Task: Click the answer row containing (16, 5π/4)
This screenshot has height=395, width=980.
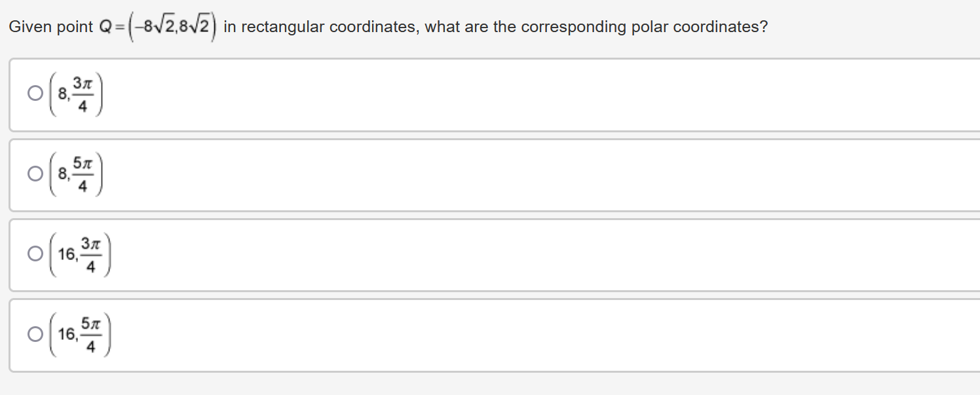Action: point(393,334)
